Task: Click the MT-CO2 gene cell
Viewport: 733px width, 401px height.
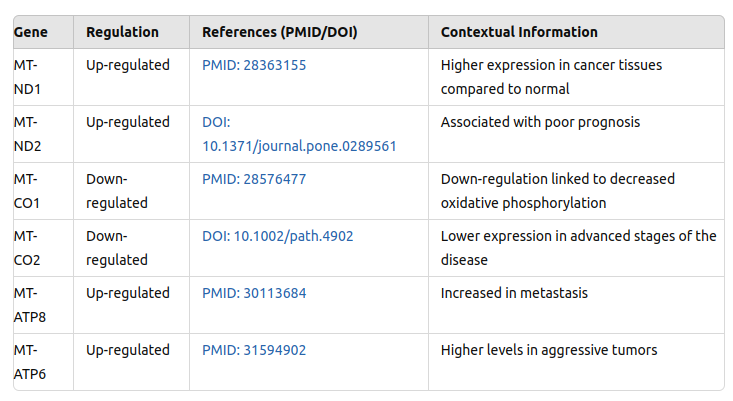Action: click(x=26, y=248)
